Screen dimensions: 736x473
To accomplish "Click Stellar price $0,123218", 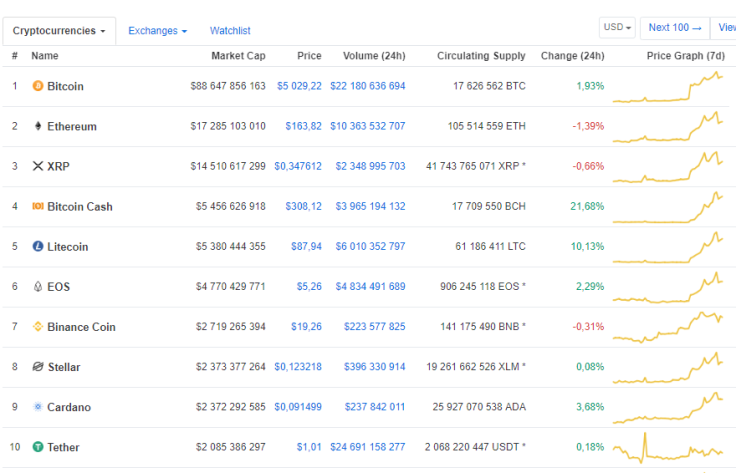I will 298,366.
